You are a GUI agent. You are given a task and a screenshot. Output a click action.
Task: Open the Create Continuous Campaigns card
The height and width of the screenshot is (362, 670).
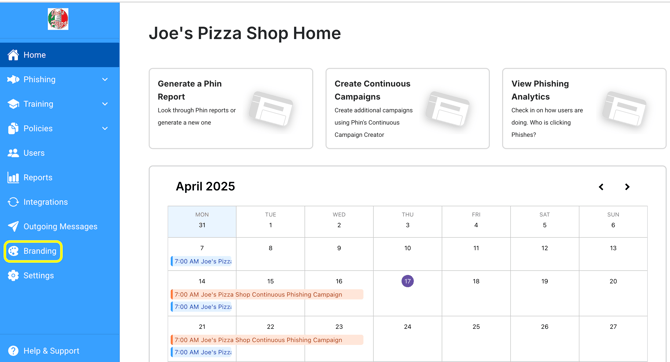point(408,109)
